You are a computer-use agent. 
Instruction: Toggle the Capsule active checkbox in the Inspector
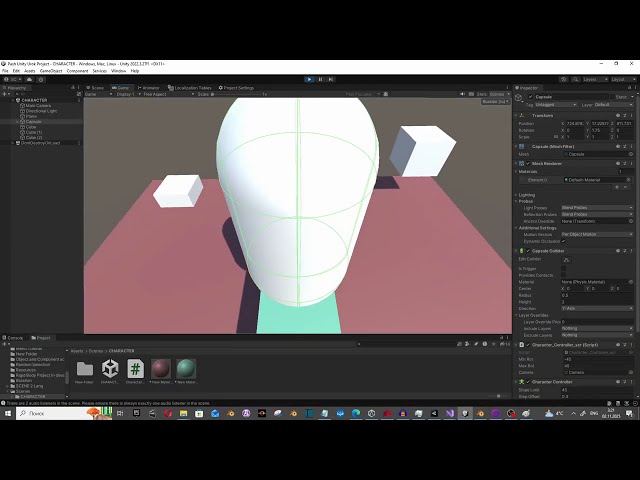click(x=531, y=97)
